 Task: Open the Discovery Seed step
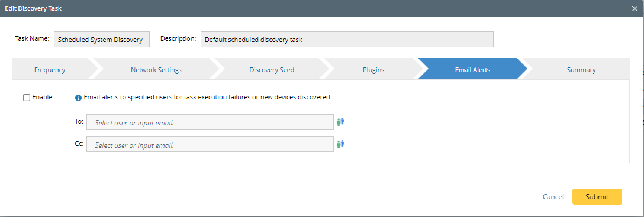click(272, 70)
